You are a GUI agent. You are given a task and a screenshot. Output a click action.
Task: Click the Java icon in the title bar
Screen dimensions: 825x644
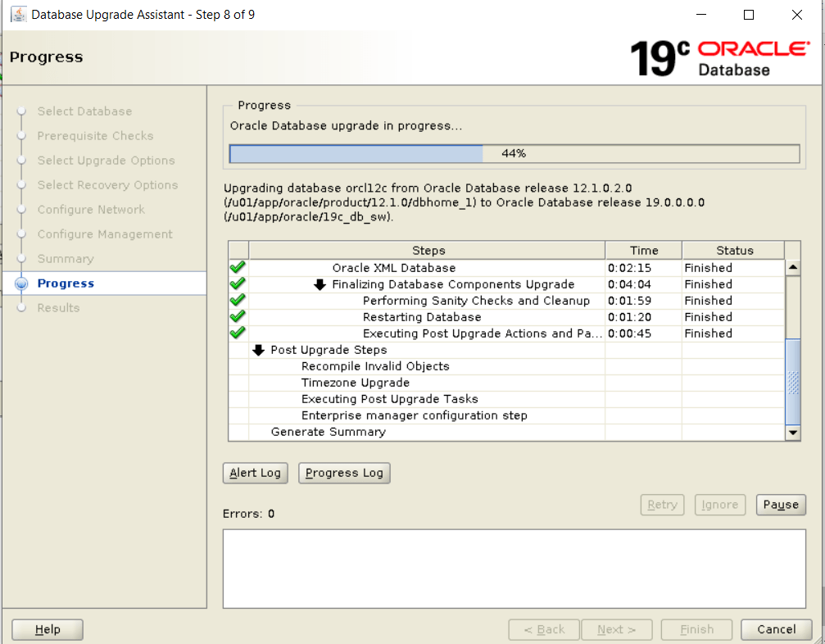17,15
